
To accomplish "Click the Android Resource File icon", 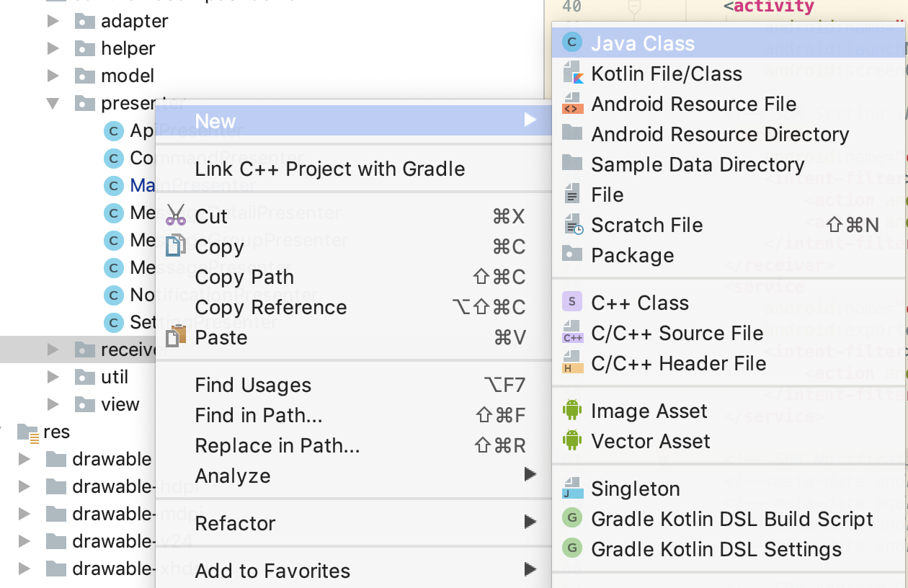I will pyautogui.click(x=572, y=104).
